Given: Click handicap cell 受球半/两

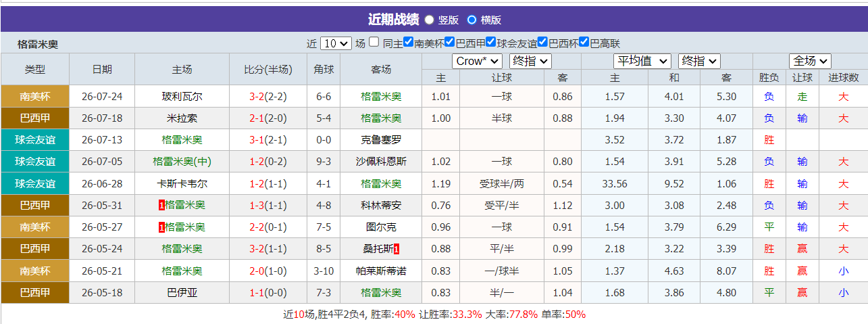Looking at the screenshot, I should click(501, 183).
